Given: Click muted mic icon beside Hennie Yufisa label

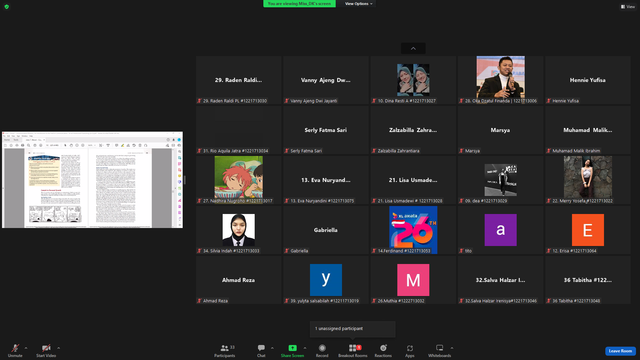Looking at the screenshot, I should [549, 100].
